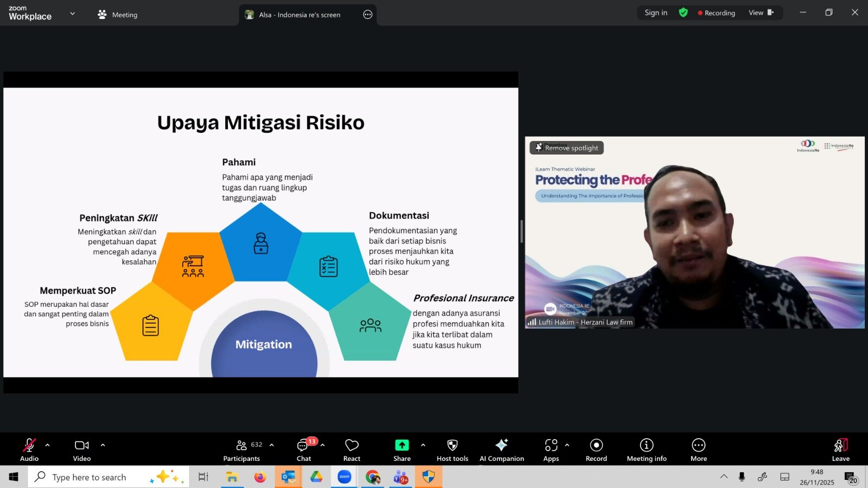Open the View layout dropdown
Viewport: 868px width, 488px height.
(761, 13)
